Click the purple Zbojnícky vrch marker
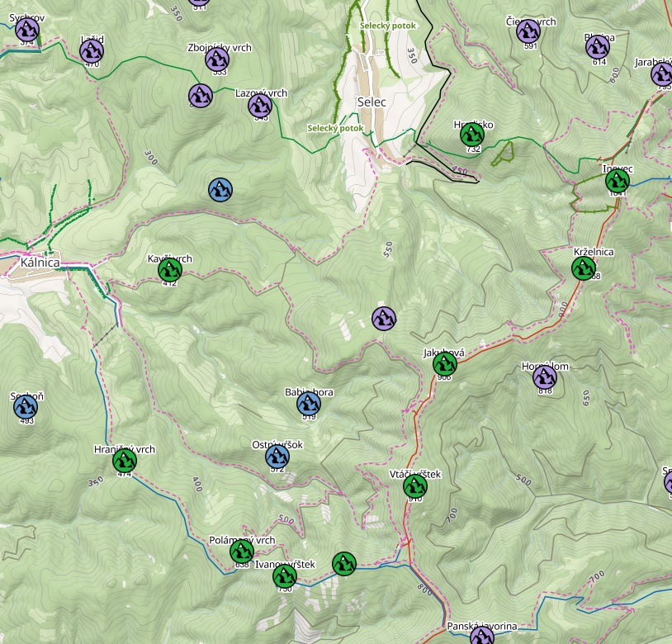The width and height of the screenshot is (672, 644). click(216, 59)
